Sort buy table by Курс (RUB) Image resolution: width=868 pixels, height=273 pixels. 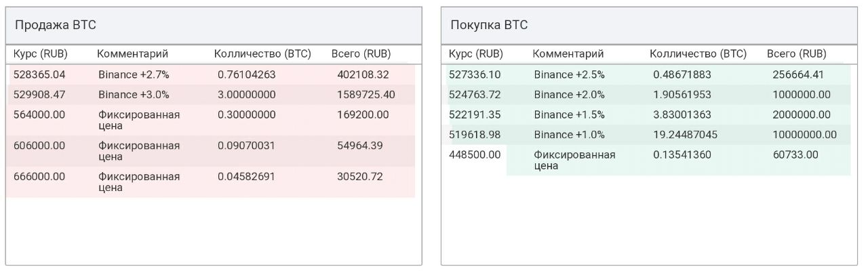tap(476, 54)
